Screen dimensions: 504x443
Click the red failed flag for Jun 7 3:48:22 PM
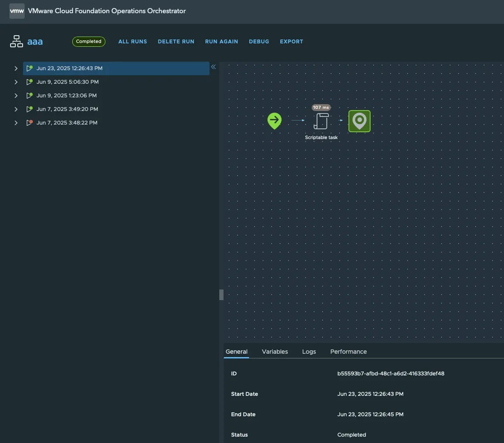pos(30,122)
